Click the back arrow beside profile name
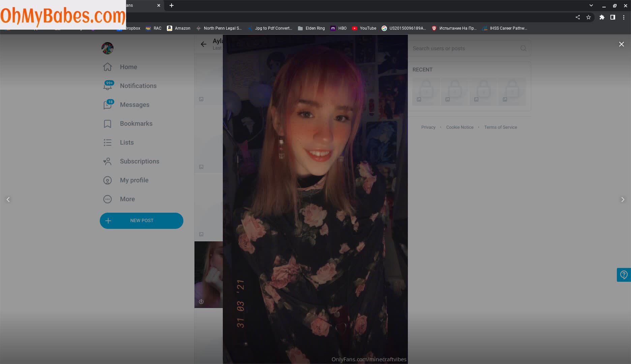Viewport: 631px width, 364px height. 203,44
